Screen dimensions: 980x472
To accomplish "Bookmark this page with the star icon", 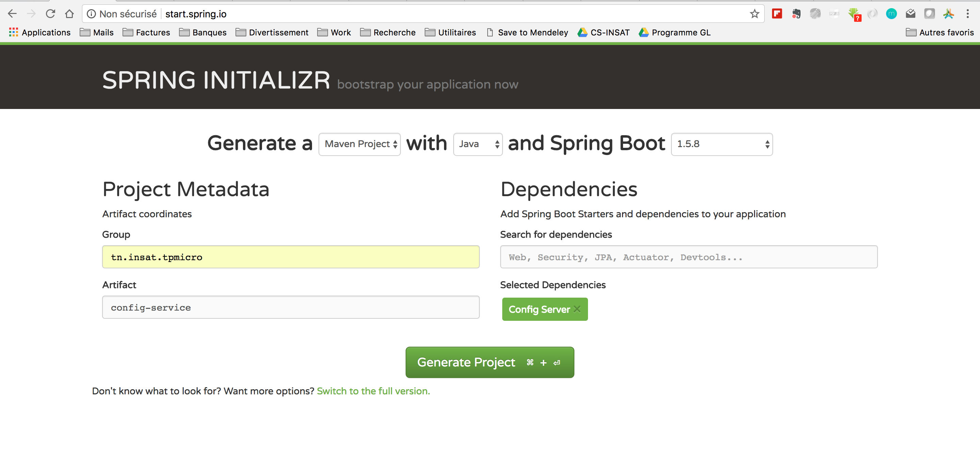I will 754,14.
